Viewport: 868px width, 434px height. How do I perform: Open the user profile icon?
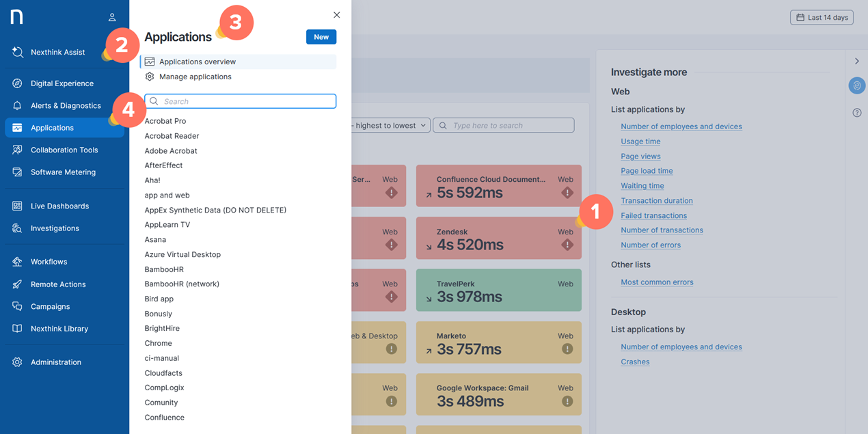(112, 17)
